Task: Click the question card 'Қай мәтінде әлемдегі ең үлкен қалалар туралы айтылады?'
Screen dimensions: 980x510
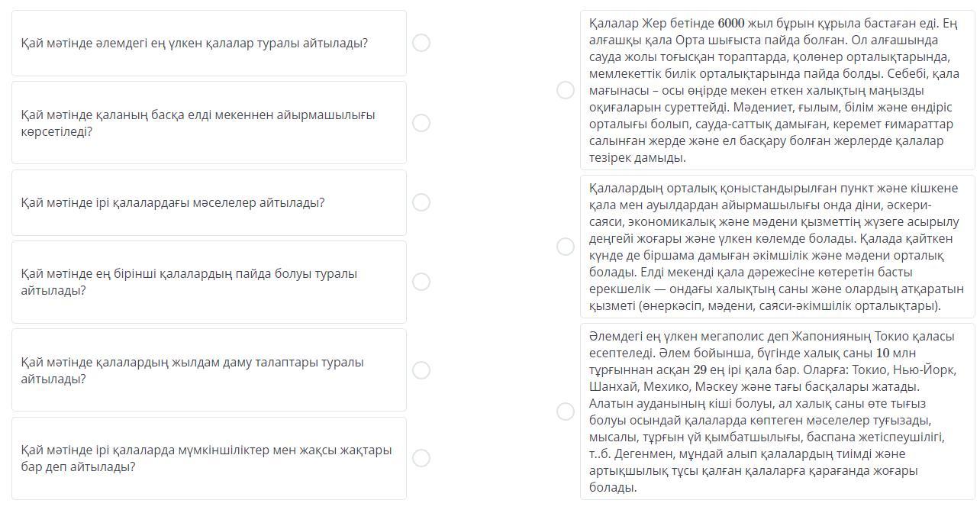Action: coord(208,44)
